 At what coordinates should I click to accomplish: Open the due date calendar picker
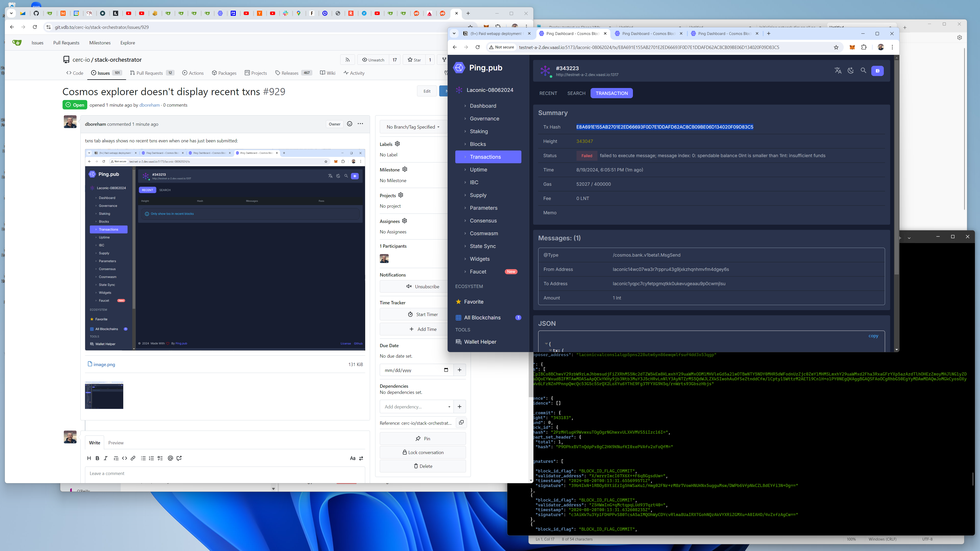(x=446, y=370)
